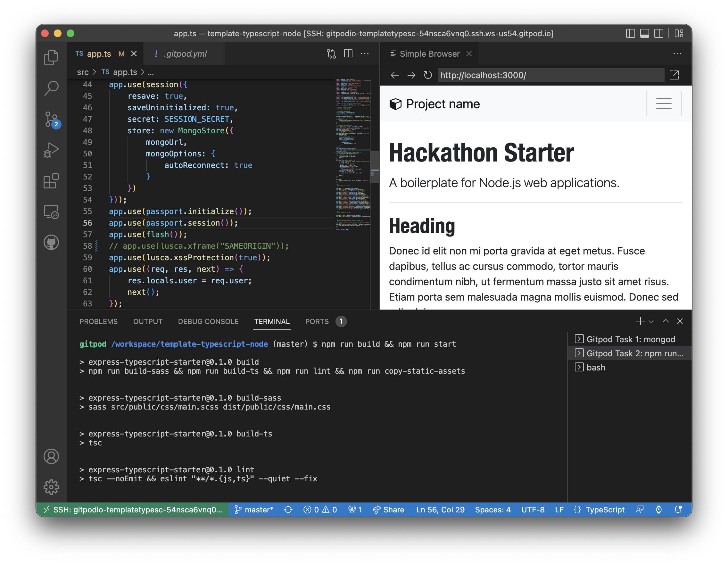
Task: Toggle the navbar hamburger menu
Action: click(664, 104)
